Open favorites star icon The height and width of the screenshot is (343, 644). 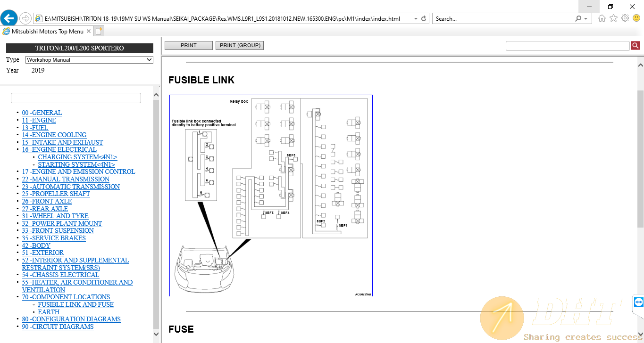click(613, 18)
